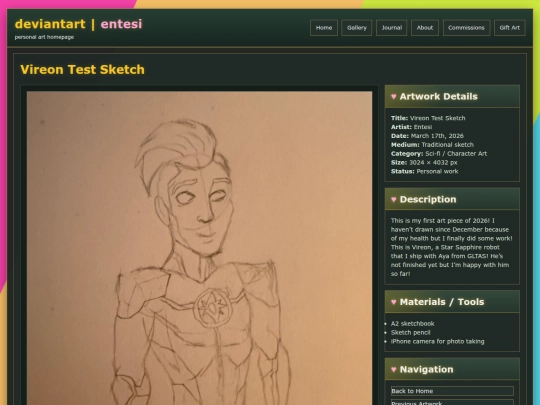Visit the About page
The height and width of the screenshot is (405, 540).
click(425, 28)
